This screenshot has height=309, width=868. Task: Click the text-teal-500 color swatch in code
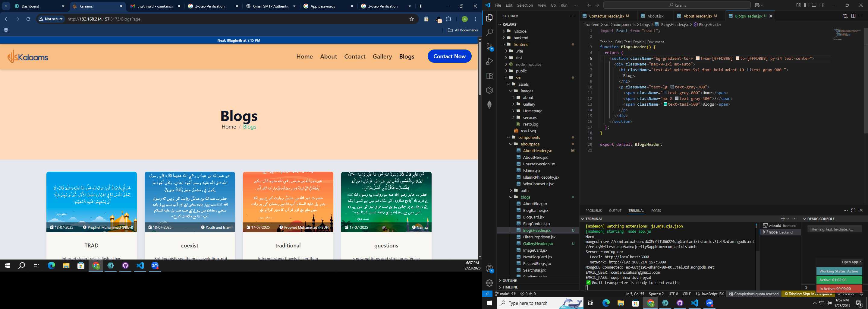coord(665,104)
